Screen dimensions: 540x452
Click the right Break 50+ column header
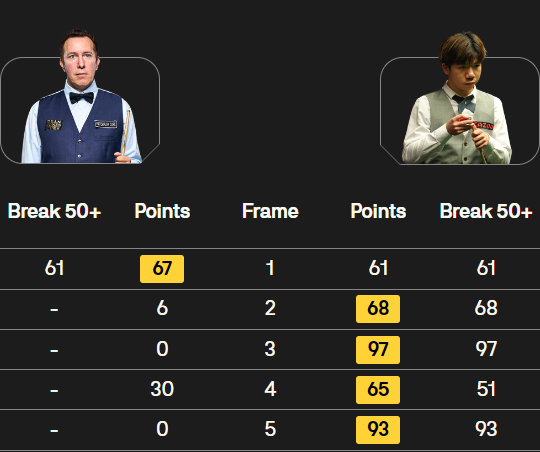tap(486, 211)
